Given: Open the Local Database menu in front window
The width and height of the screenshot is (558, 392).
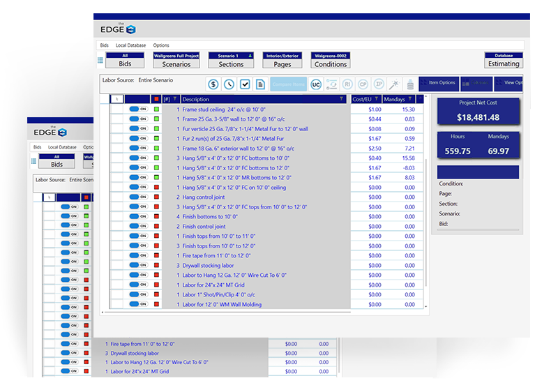Looking at the screenshot, I should click(x=130, y=45).
